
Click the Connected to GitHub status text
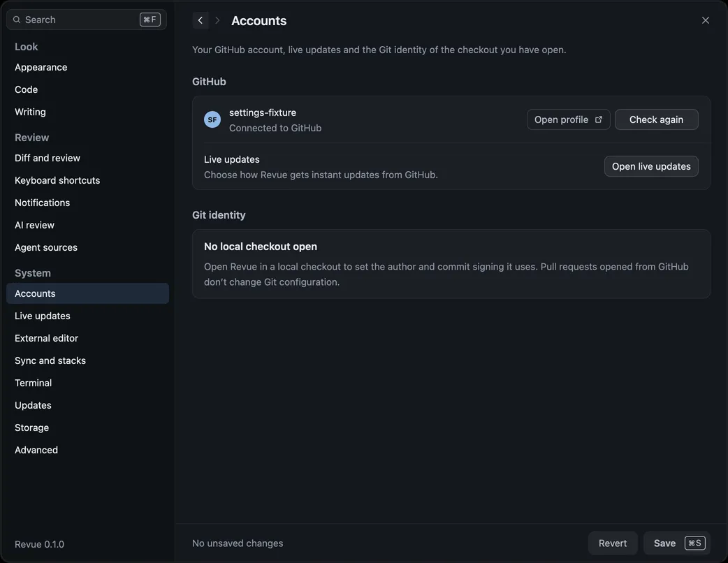tap(275, 128)
